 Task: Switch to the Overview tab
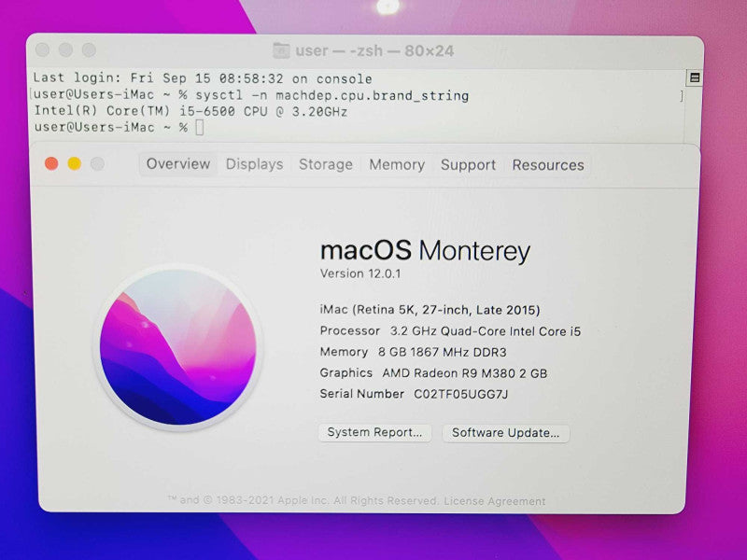pos(177,164)
